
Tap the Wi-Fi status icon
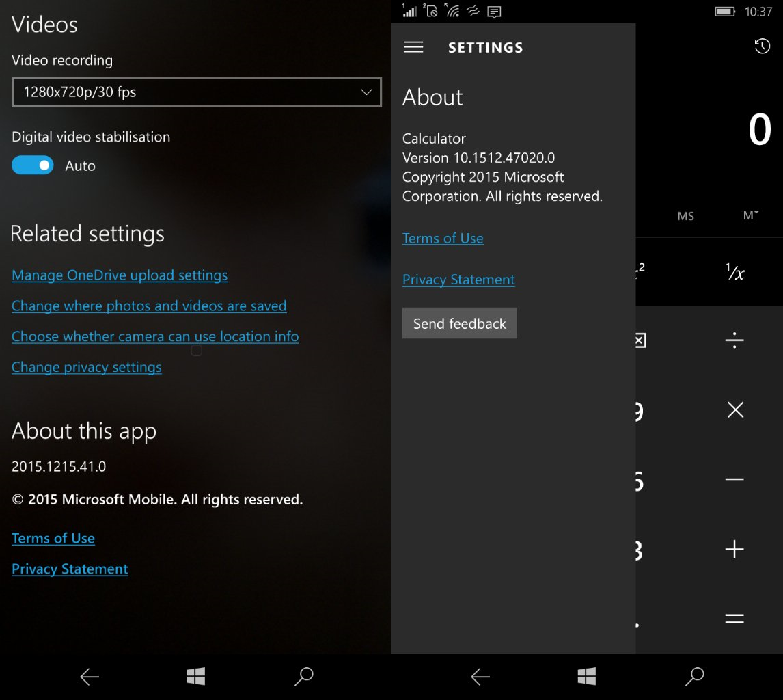[452, 11]
